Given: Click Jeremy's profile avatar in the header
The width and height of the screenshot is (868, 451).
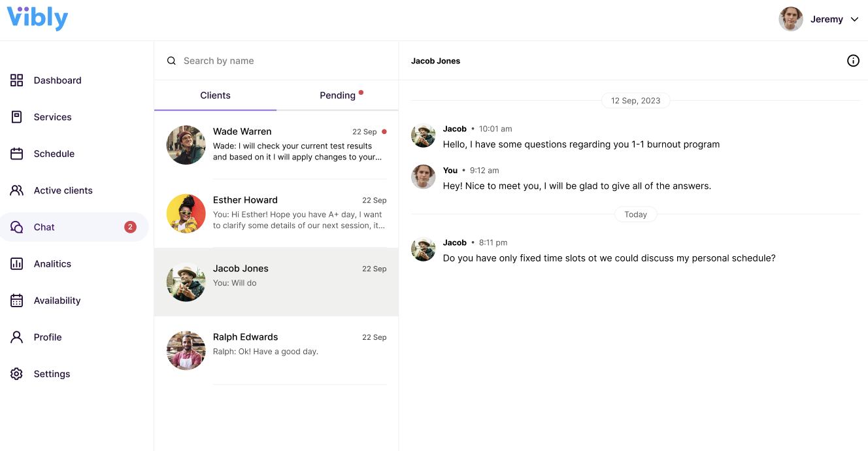Looking at the screenshot, I should pos(791,20).
